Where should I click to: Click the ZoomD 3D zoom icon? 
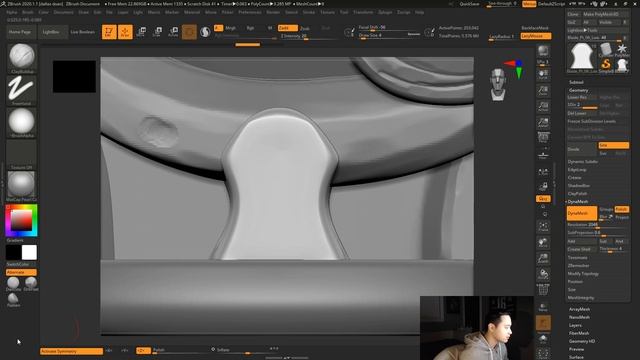(543, 258)
